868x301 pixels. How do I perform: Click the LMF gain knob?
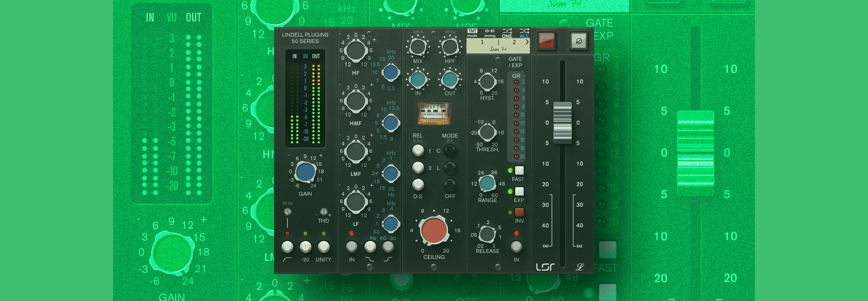(356, 151)
